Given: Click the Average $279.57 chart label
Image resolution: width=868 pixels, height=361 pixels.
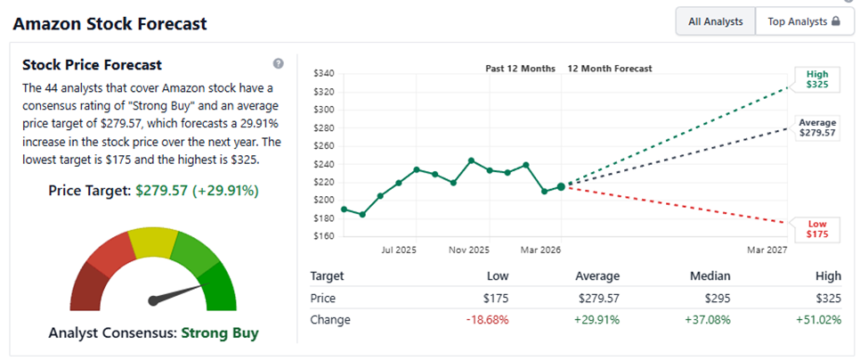Looking at the screenshot, I should [817, 127].
